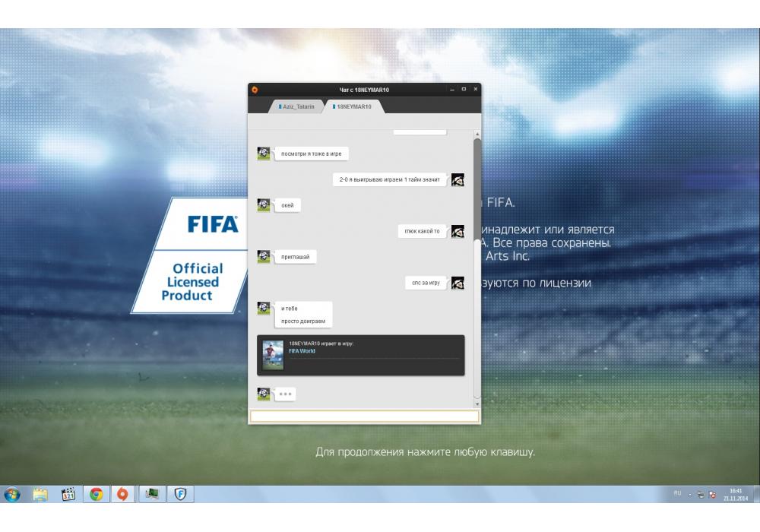This screenshot has height=532, width=760.
Task: Expand hidden system tray icons arrow
Action: 690,494
